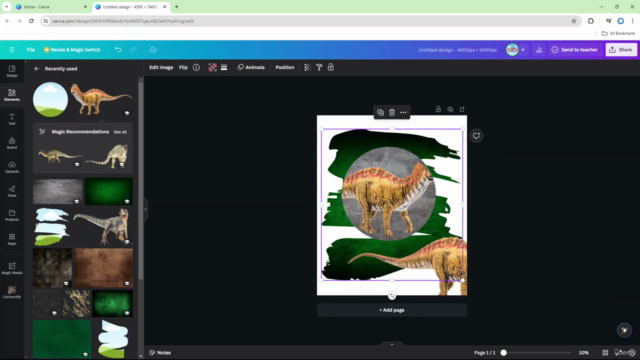The height and width of the screenshot is (360, 640).
Task: Collapse the side panel arrow
Action: (145, 209)
